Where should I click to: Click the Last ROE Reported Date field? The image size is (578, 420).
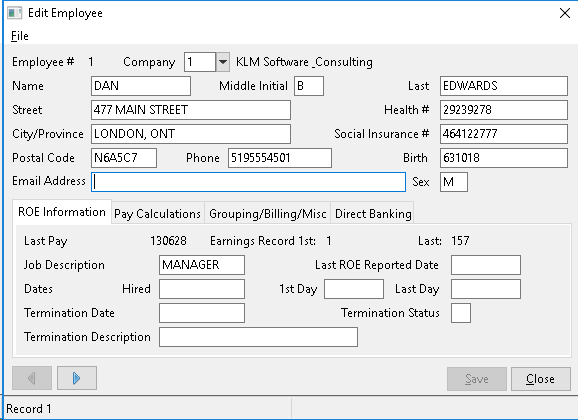pyautogui.click(x=486, y=265)
